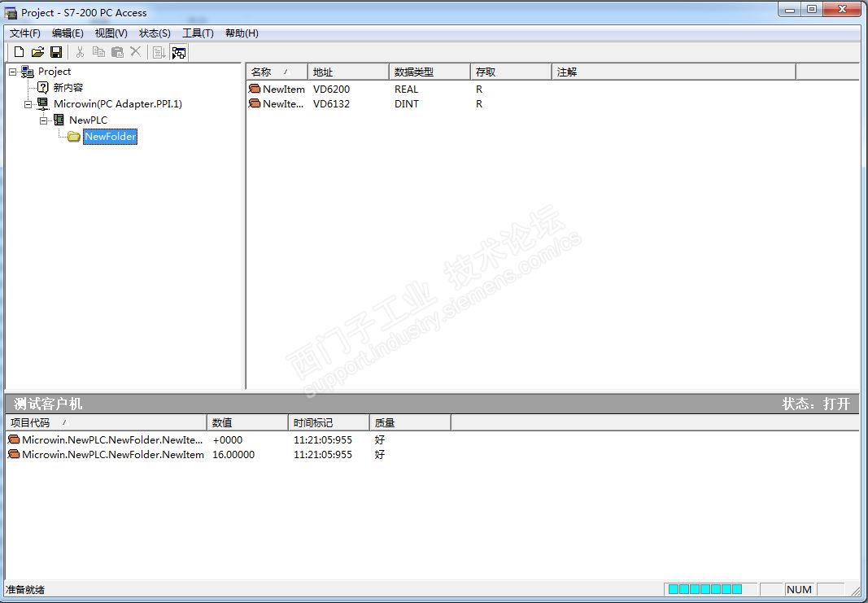Select the highlighted NewFolder label
Screen dimensions: 868x603
coord(110,136)
